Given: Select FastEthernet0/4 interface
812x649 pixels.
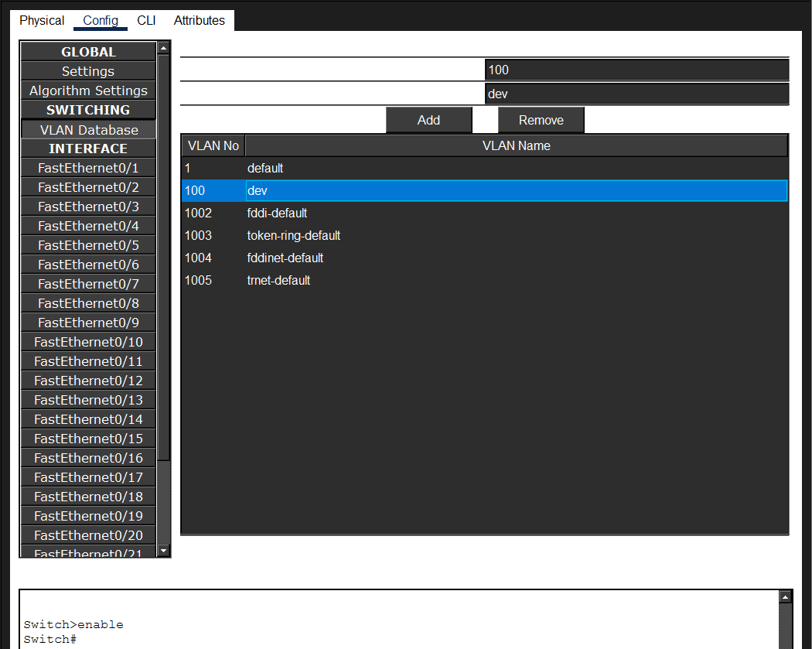Looking at the screenshot, I should pos(88,226).
